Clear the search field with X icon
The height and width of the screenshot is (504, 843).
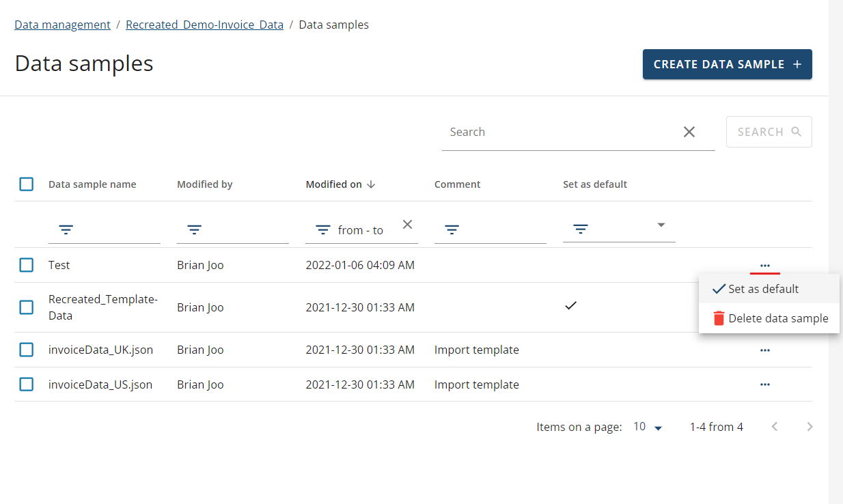point(689,132)
